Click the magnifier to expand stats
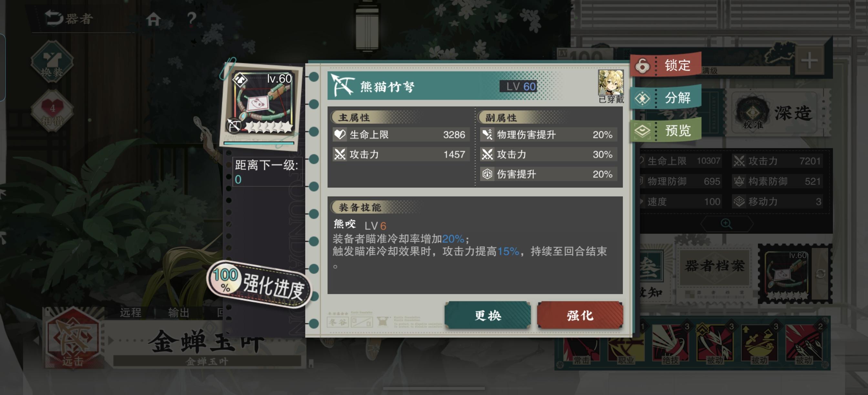This screenshot has height=395, width=868. [726, 224]
